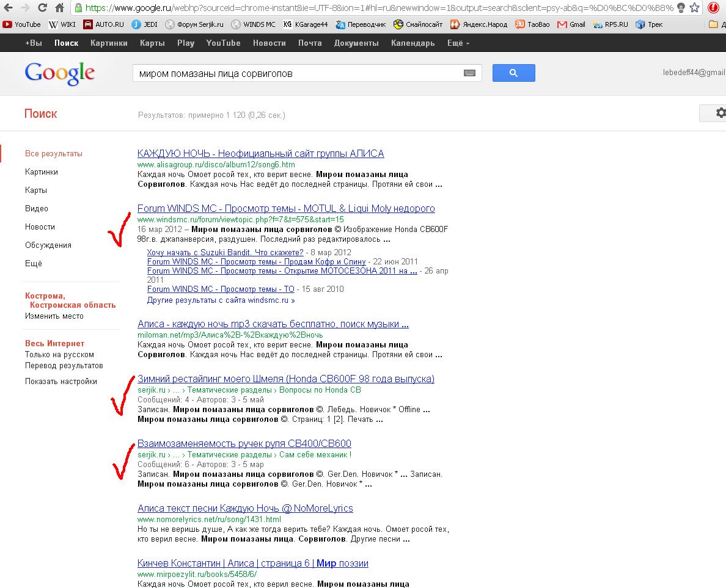Open the AUTO.RU bookmark

point(104,24)
